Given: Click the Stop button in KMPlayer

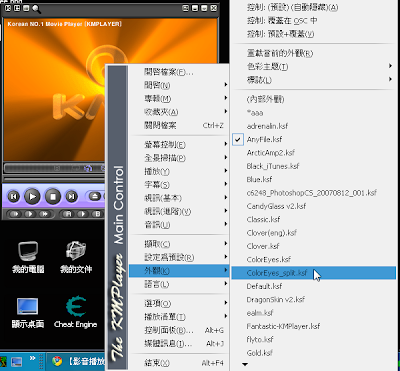Looking at the screenshot, I should (x=53, y=197).
